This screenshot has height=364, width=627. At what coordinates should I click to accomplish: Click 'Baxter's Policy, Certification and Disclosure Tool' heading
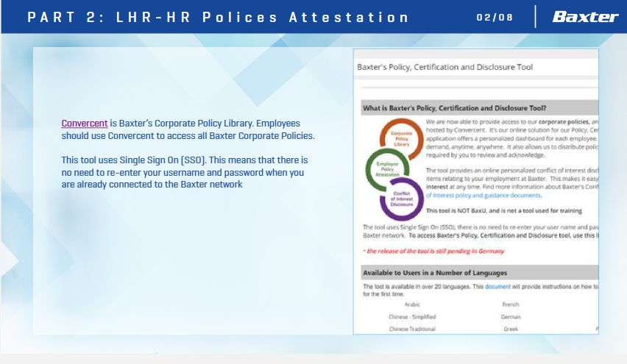click(444, 67)
